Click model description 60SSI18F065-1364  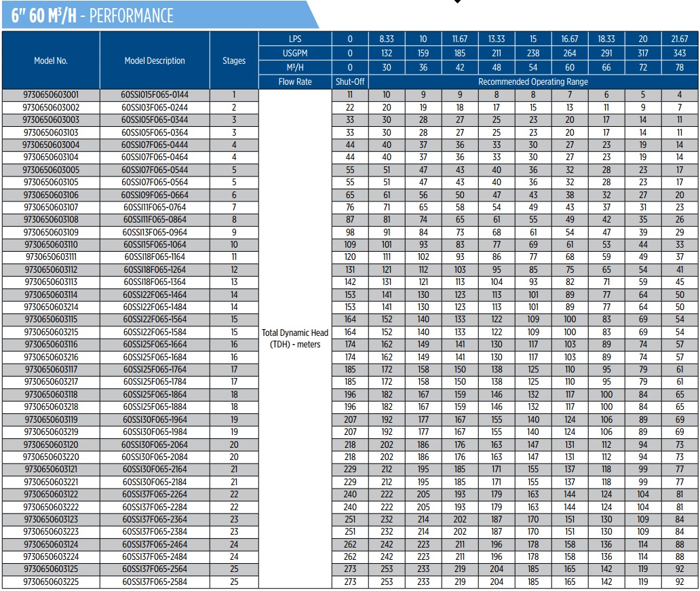155,282
